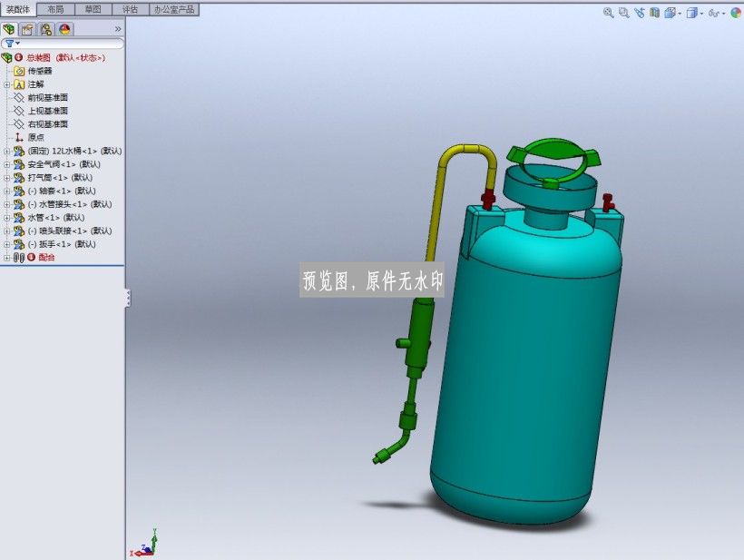Click the View Orientation cube icon
This screenshot has height=560, width=744.
coord(670,13)
